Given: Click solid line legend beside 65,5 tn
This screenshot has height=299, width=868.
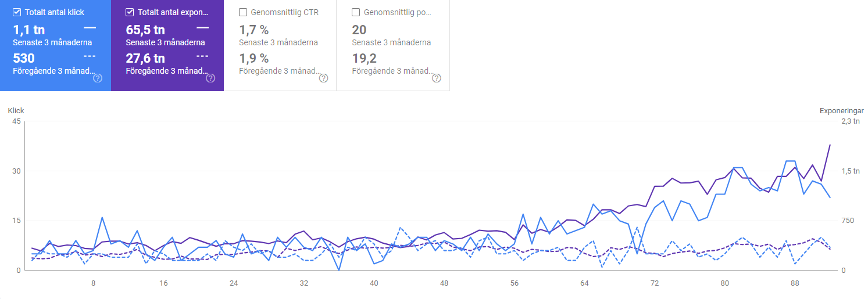Looking at the screenshot, I should pyautogui.click(x=202, y=28).
